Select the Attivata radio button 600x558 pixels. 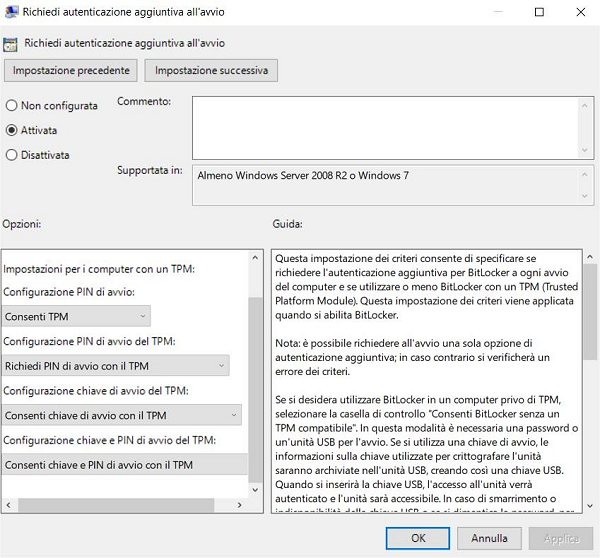point(12,130)
